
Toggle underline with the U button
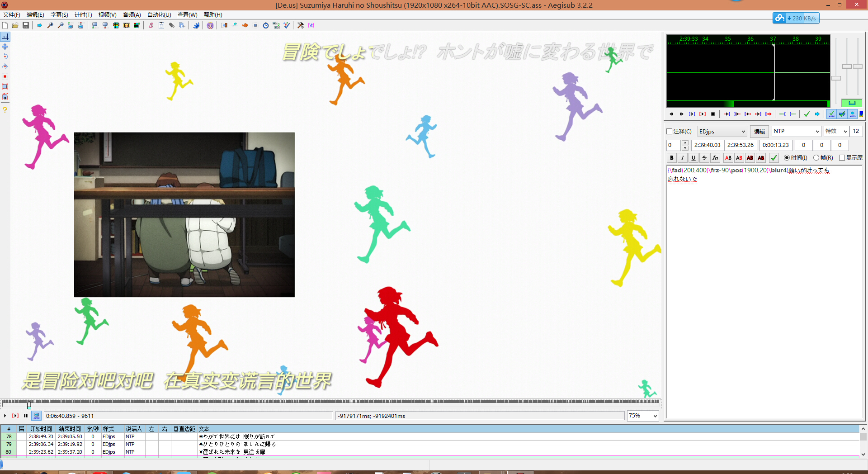(x=693, y=158)
